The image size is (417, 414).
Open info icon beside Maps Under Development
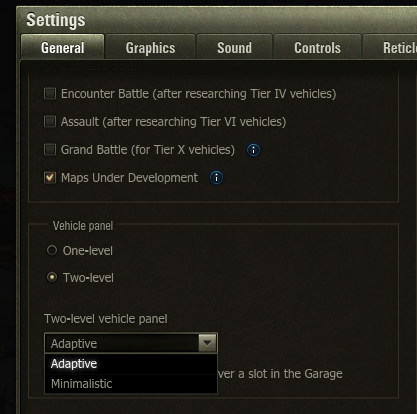pos(216,178)
